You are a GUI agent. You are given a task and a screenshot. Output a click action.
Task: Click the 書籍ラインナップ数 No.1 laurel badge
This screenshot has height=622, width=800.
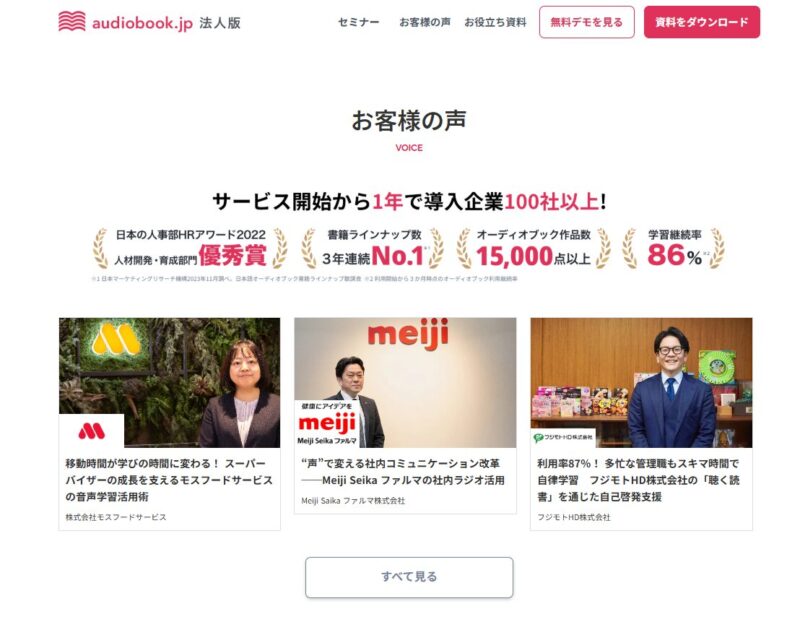tap(372, 248)
